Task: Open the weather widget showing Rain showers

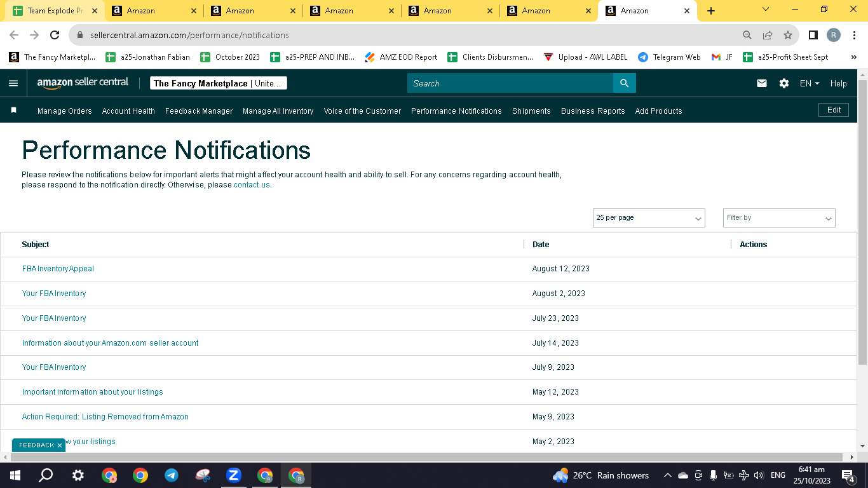Action: click(600, 475)
